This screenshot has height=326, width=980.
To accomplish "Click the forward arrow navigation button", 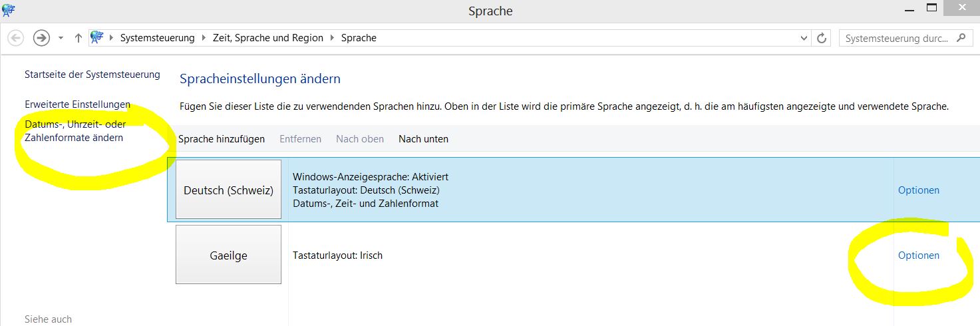I will [x=41, y=38].
